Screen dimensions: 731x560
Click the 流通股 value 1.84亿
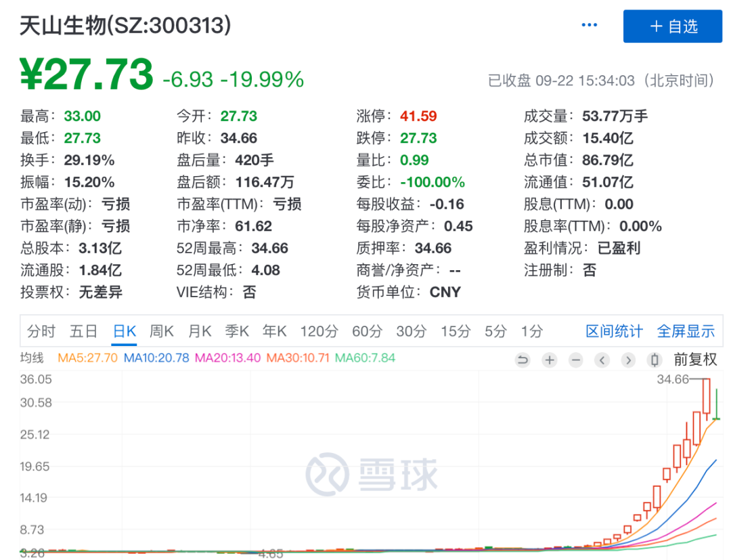point(100,270)
